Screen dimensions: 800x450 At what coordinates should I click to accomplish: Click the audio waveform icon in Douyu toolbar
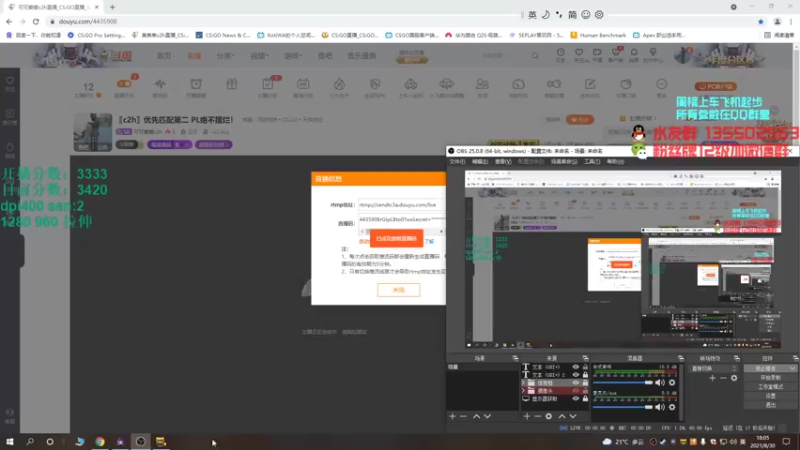click(160, 84)
